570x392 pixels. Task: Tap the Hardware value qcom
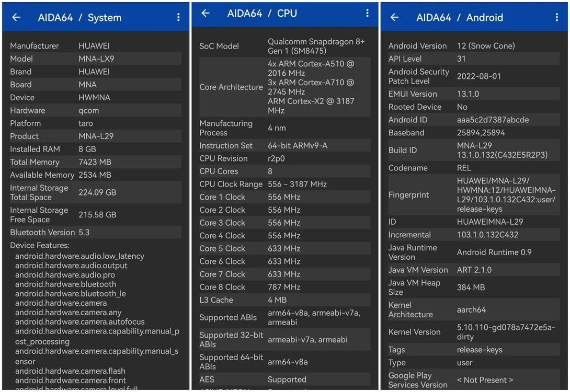89,110
